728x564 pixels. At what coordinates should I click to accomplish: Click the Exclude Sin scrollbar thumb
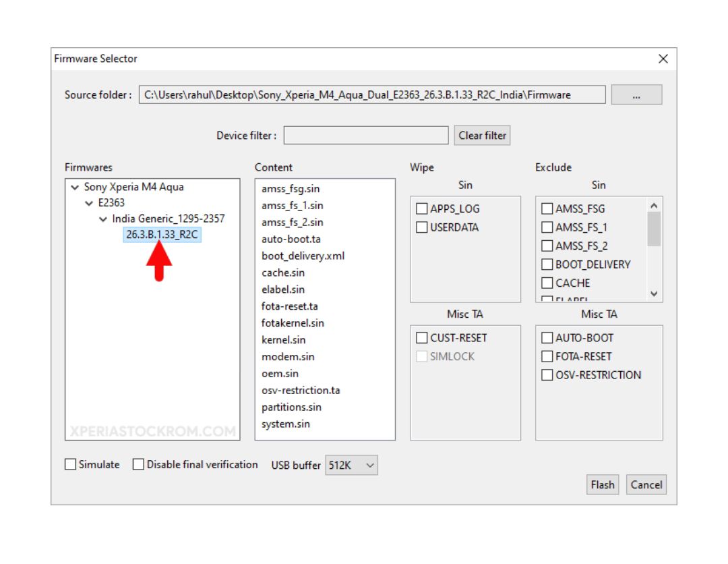[654, 229]
